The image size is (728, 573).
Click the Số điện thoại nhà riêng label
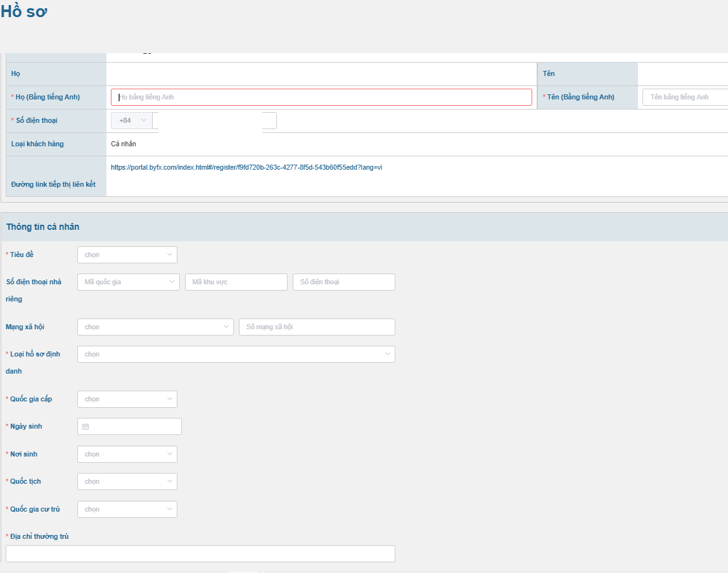click(34, 291)
